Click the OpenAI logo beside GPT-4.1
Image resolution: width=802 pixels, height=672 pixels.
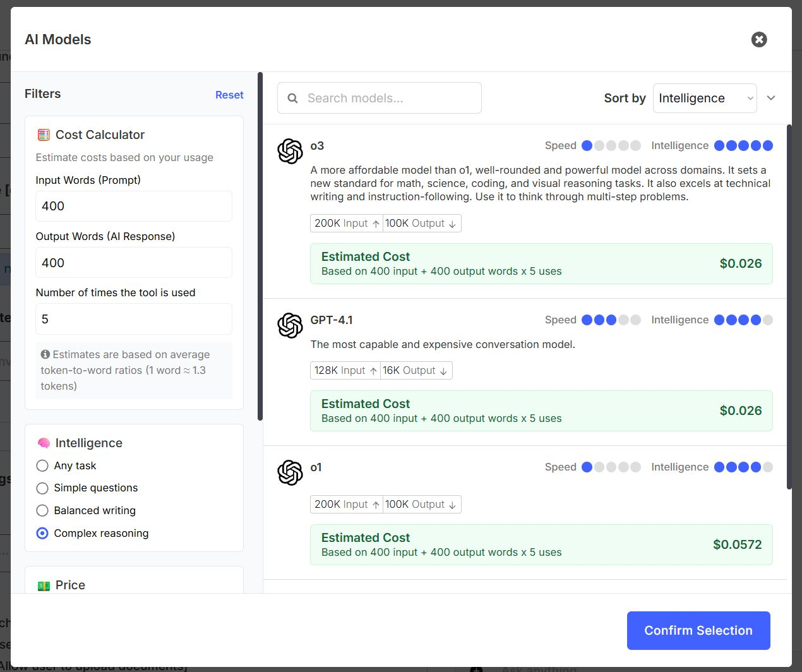290,325
